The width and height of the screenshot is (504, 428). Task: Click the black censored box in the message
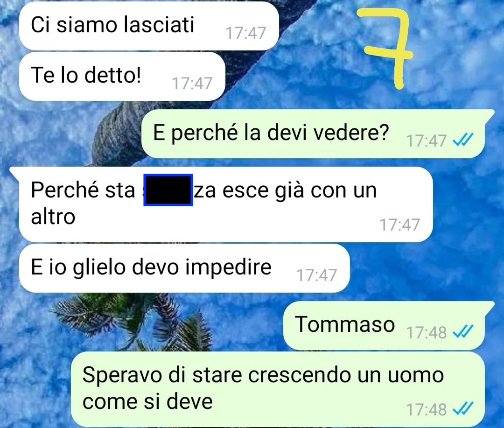168,190
